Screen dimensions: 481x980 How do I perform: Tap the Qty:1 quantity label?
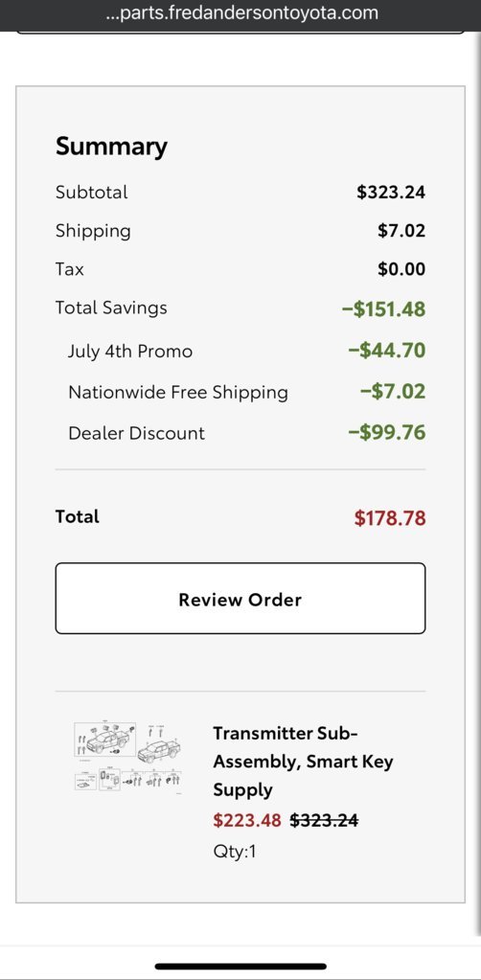coord(235,852)
